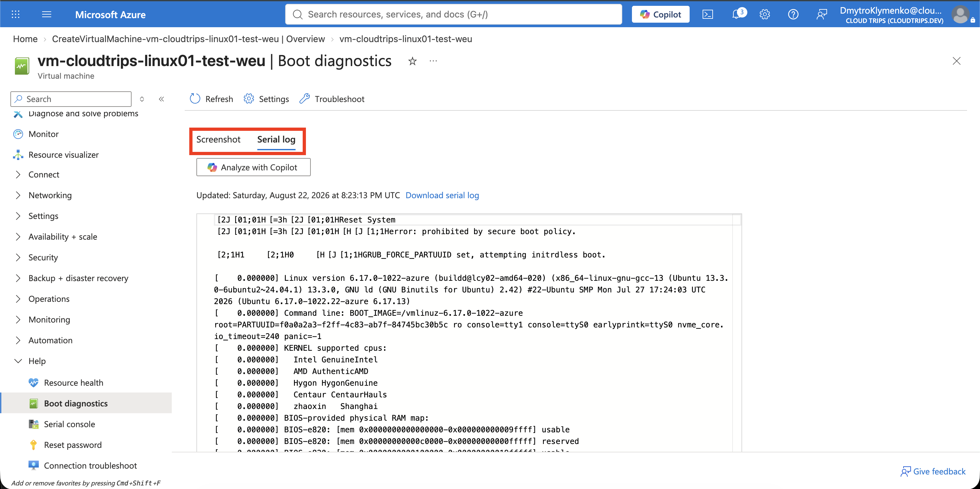Viewport: 980px width, 489px height.
Task: Go to Home breadcrumb
Action: [25, 39]
